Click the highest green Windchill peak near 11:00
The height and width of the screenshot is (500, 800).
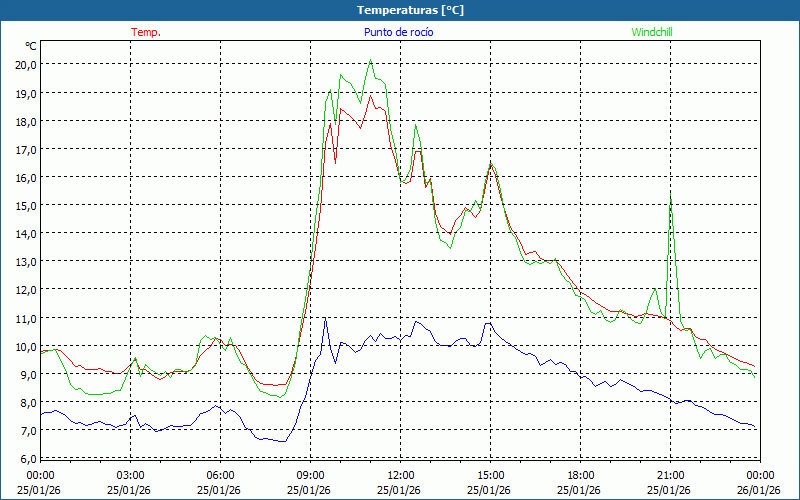371,61
